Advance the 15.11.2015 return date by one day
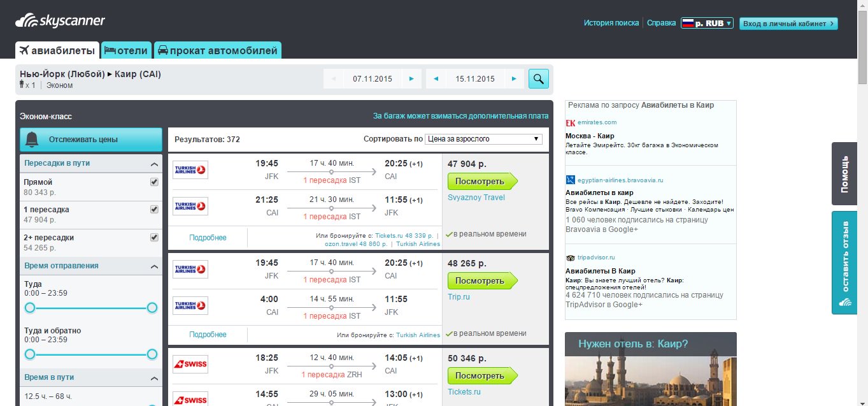The image size is (868, 406). [514, 79]
